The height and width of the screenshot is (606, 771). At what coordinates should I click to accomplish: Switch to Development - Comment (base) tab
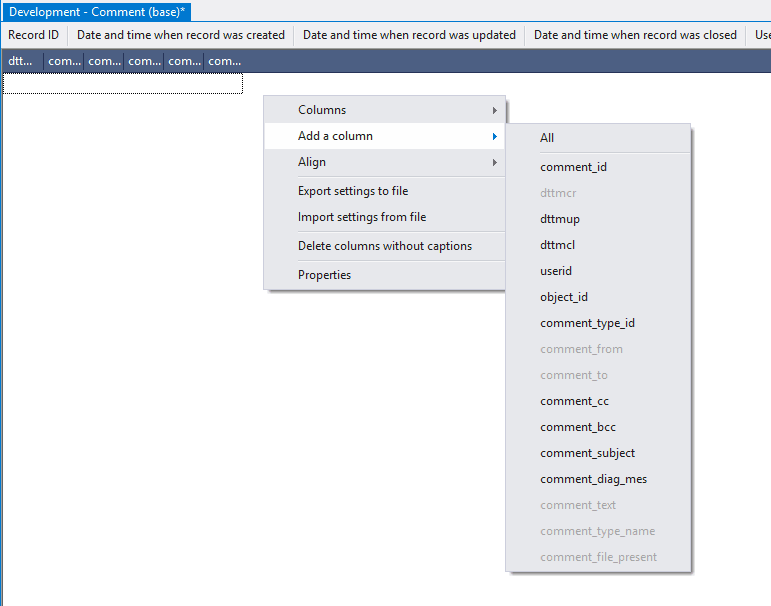tap(97, 11)
